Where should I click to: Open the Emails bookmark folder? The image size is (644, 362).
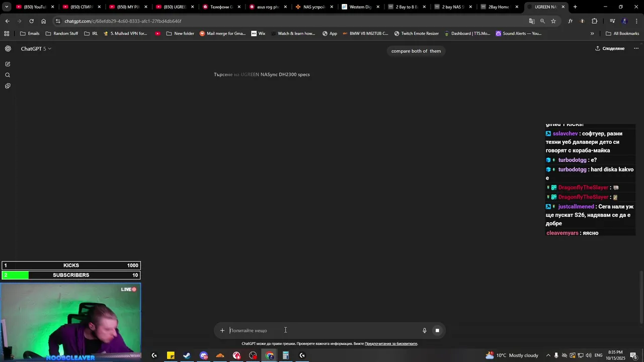click(x=30, y=34)
